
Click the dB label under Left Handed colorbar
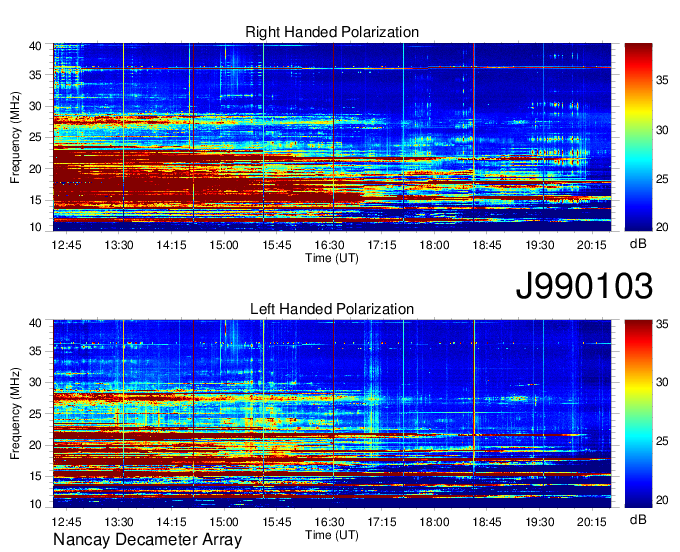tap(638, 519)
